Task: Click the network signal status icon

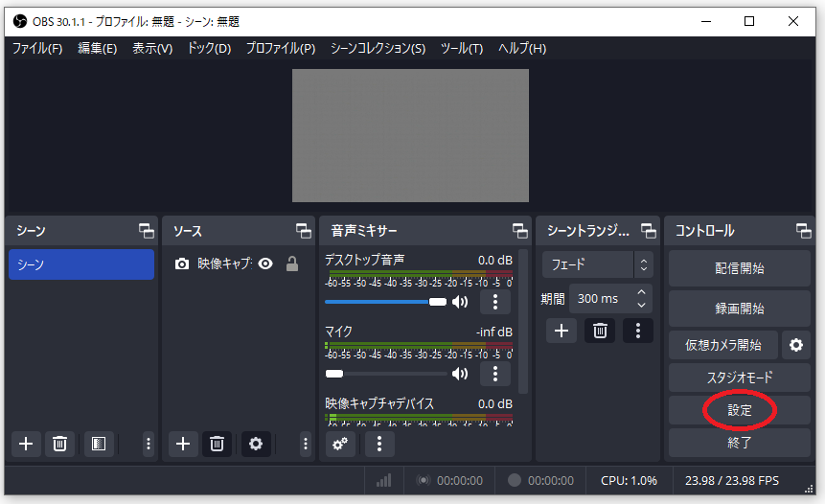Action: point(384,480)
